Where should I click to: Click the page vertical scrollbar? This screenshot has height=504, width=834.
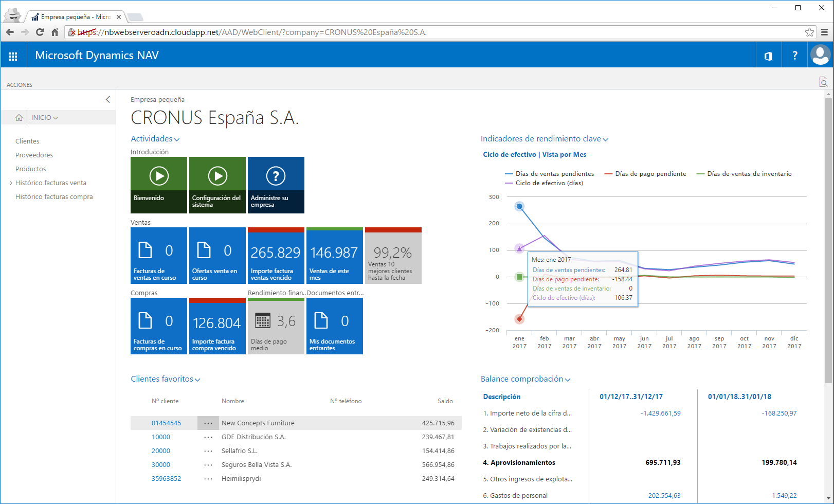pos(828,240)
